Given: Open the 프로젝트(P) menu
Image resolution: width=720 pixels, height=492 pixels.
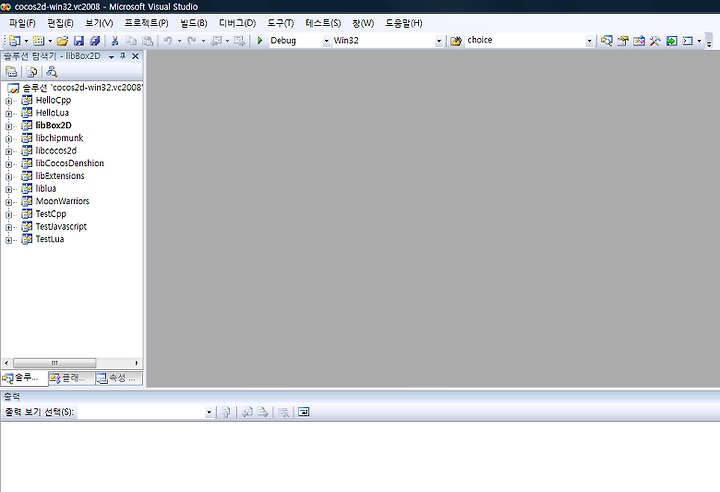Looking at the screenshot, I should tap(146, 23).
